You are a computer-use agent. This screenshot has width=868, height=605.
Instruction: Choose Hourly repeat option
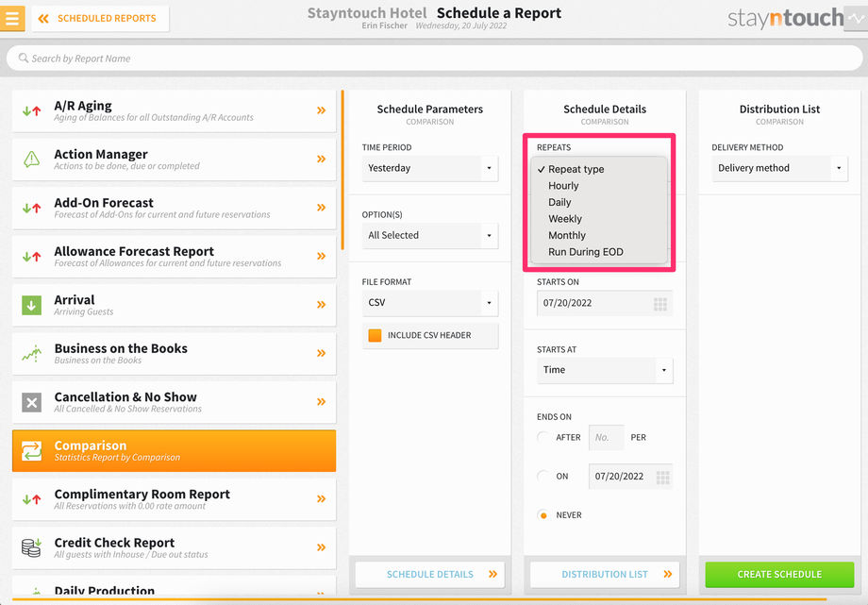tap(563, 186)
